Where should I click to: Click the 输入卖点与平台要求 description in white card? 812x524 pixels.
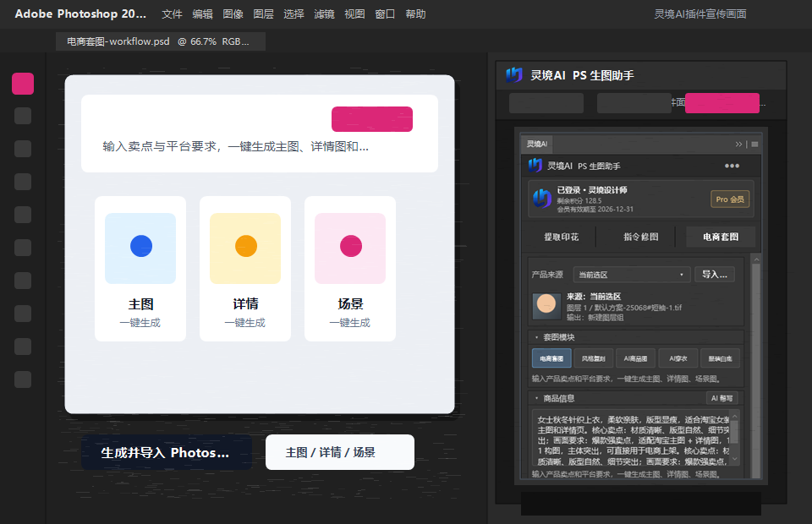(236, 147)
